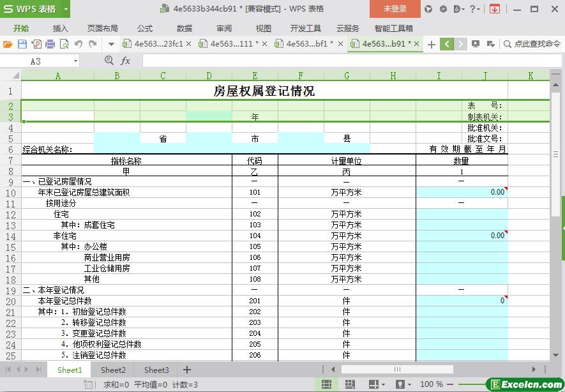
Task: Click the formula bar input field
Action: (345, 61)
